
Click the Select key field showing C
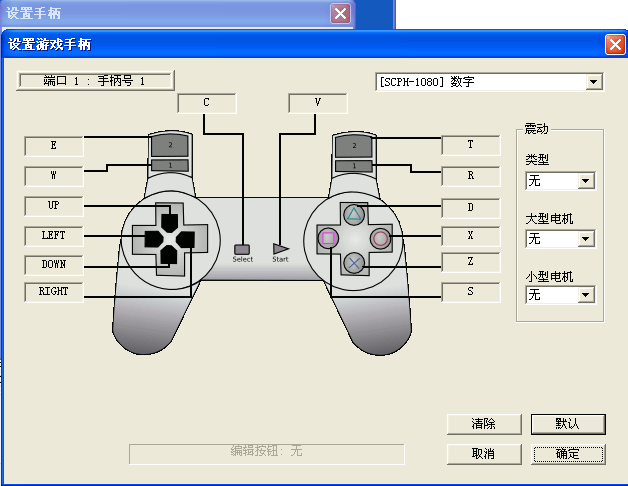point(207,103)
